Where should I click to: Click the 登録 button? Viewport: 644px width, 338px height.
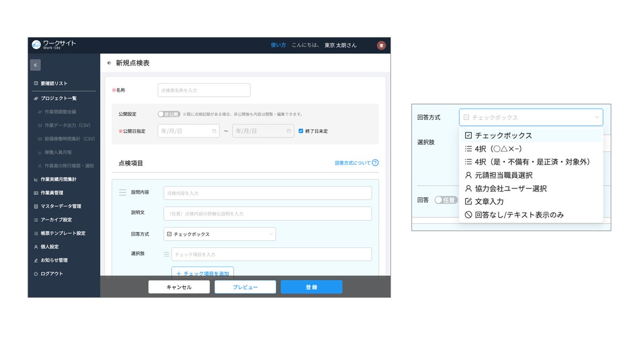pyautogui.click(x=311, y=287)
